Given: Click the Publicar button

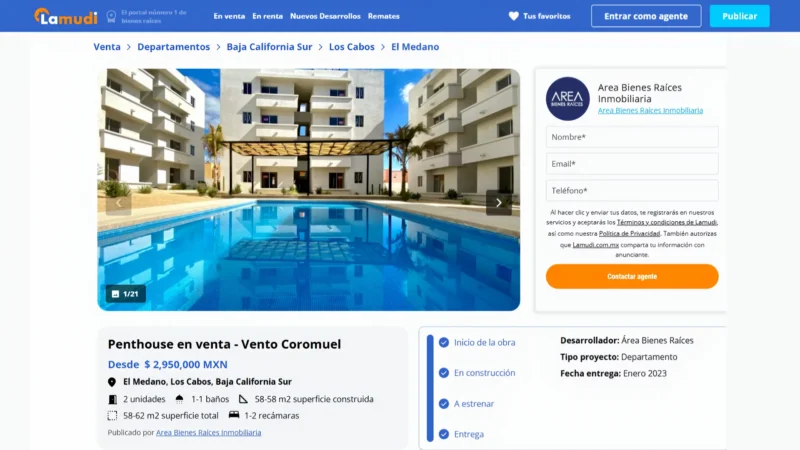Looking at the screenshot, I should tap(739, 16).
